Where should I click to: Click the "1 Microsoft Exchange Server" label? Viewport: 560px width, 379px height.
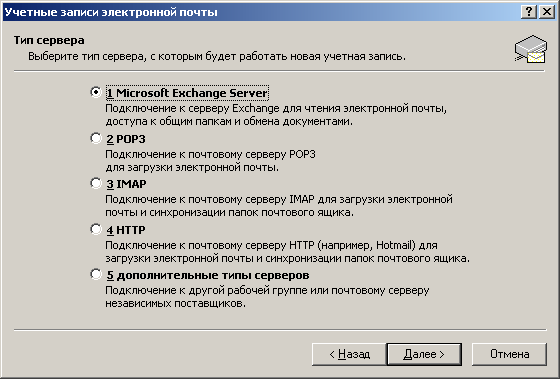click(187, 93)
